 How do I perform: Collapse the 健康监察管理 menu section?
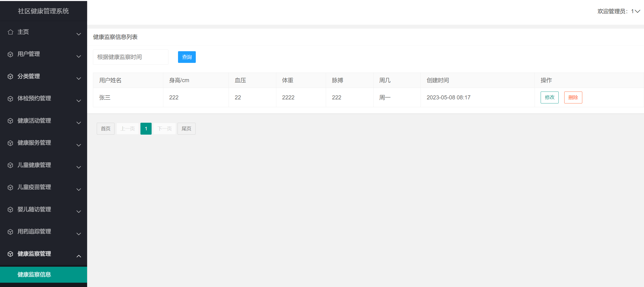click(78, 256)
